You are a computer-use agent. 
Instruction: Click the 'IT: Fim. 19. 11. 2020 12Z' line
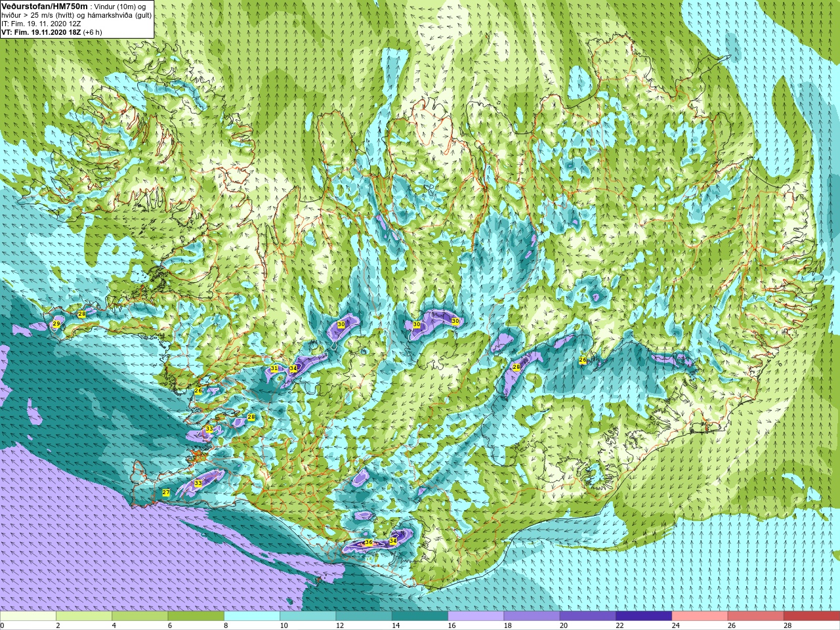[41, 24]
